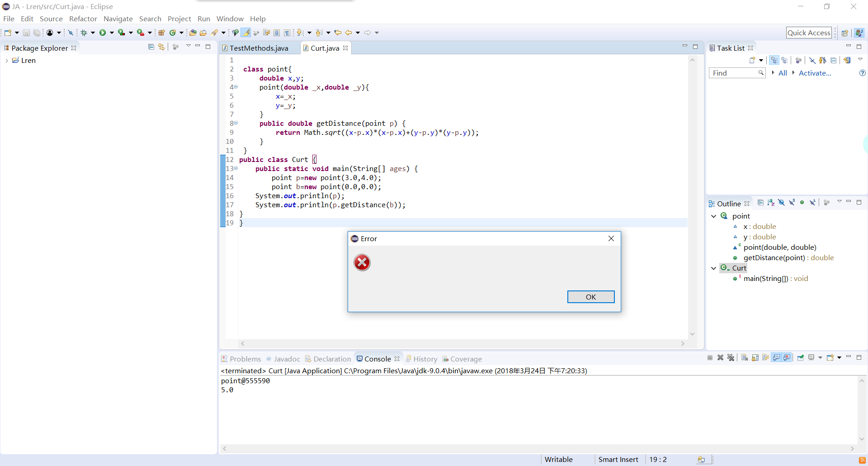Click the RSS feed status bar icon
868x466 pixels.
tap(862, 460)
